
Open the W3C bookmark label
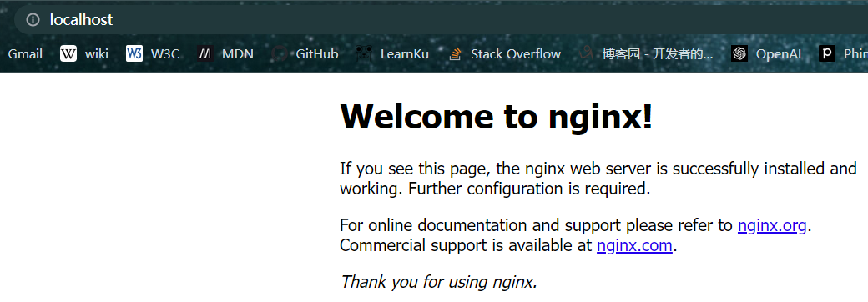(x=165, y=53)
